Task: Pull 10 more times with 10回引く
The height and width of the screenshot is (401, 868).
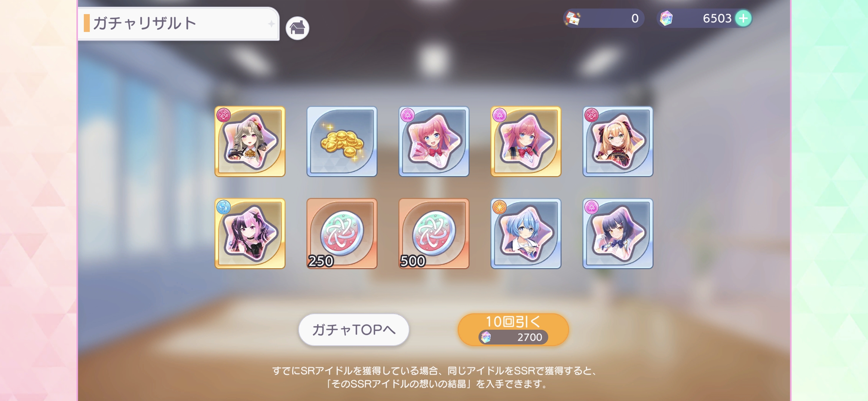Action: pyautogui.click(x=513, y=330)
